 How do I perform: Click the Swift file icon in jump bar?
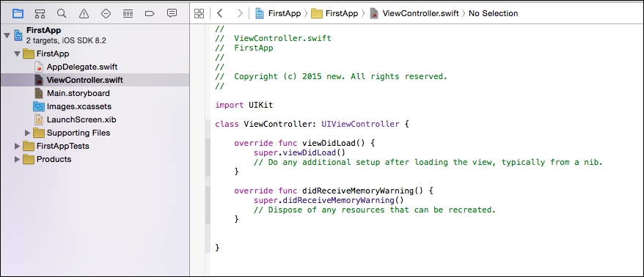click(374, 13)
